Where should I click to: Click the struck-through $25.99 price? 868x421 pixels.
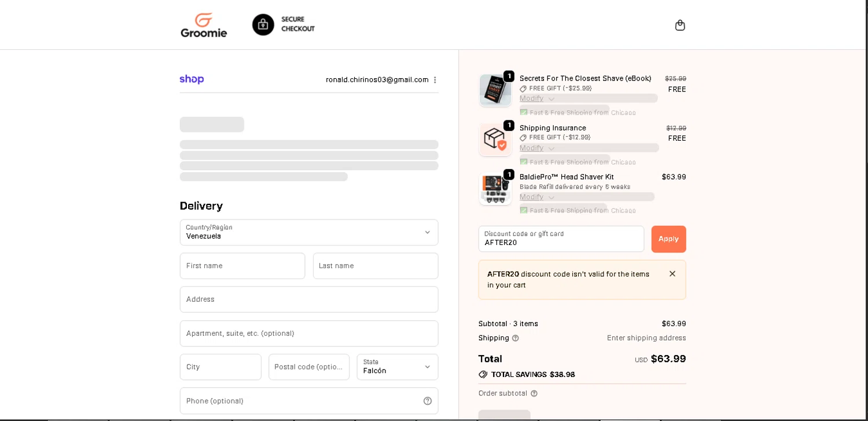(x=675, y=79)
